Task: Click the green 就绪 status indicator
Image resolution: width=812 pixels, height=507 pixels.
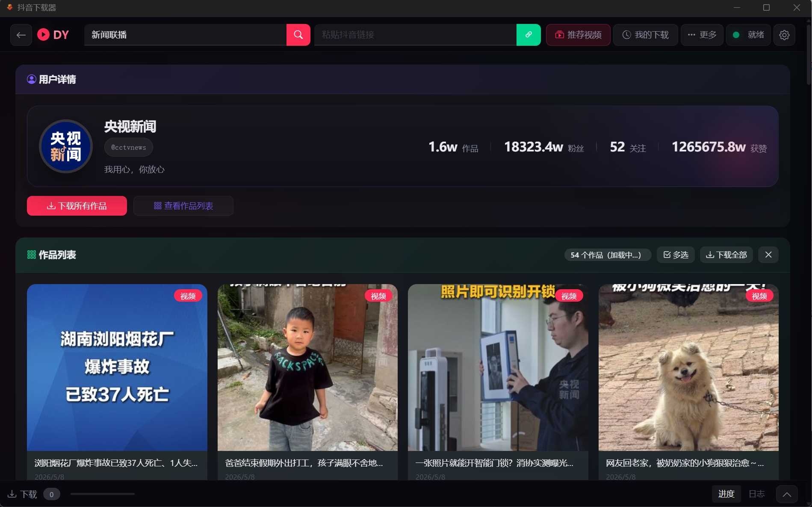Action: tap(748, 35)
